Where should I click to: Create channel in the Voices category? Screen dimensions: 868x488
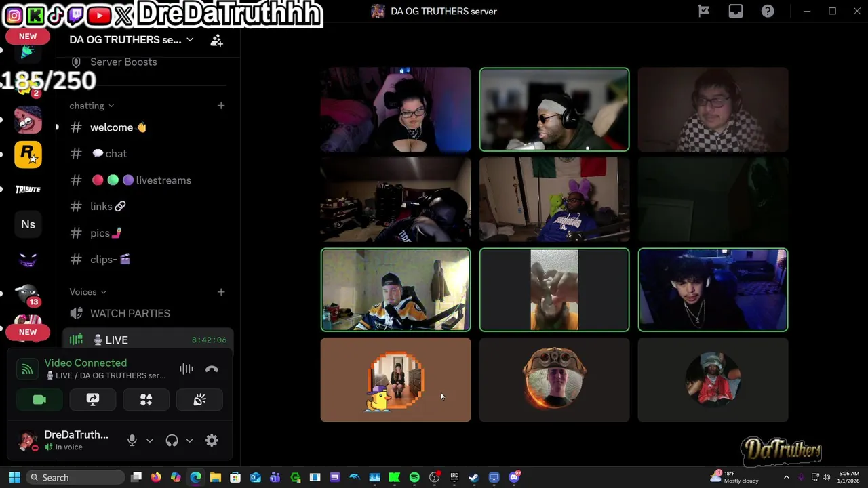point(221,292)
